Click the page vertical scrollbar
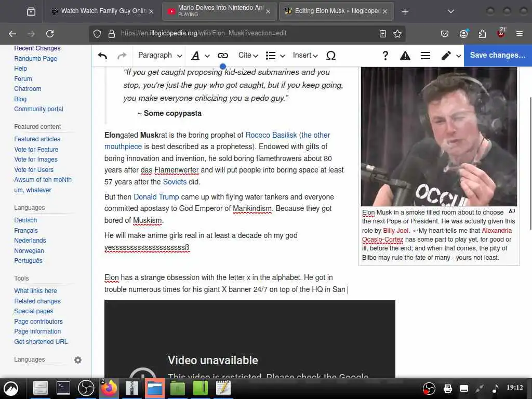 [530, 164]
